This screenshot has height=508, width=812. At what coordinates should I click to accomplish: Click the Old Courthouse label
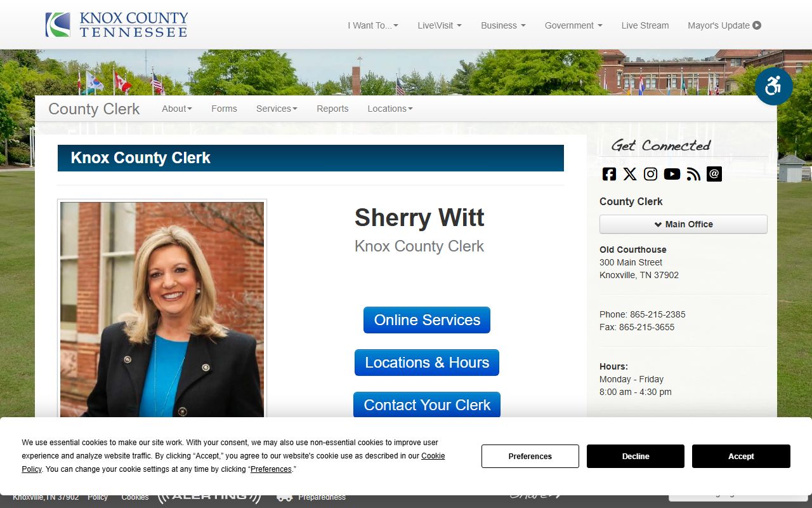pos(633,250)
